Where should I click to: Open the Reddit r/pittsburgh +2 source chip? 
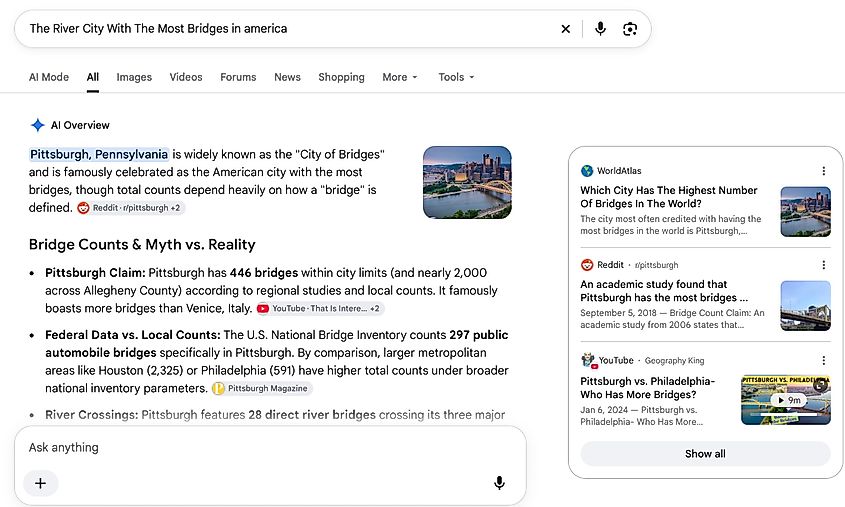[130, 208]
